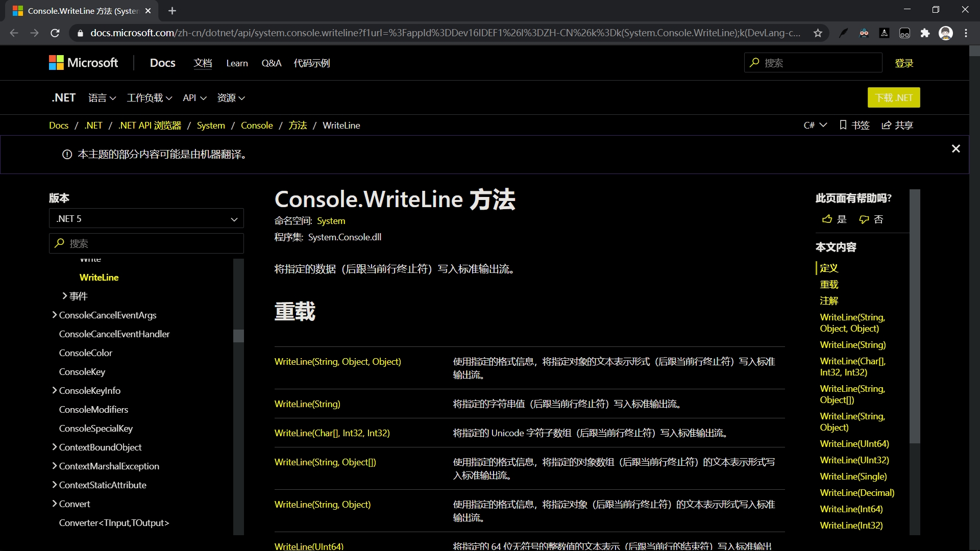
Task: Click the bookmark star icon in address bar
Action: (818, 33)
